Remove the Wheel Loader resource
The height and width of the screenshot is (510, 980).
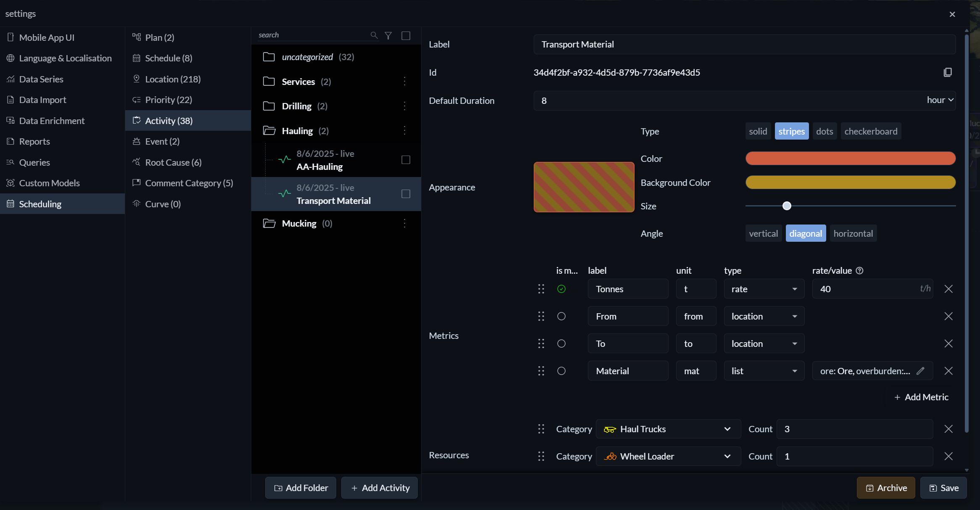948,456
